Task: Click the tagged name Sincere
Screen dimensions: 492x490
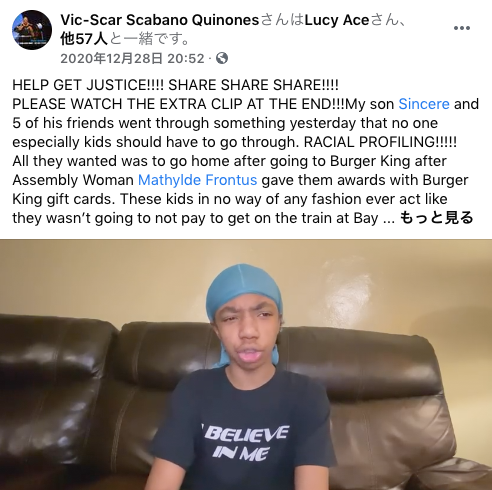Action: [x=424, y=104]
